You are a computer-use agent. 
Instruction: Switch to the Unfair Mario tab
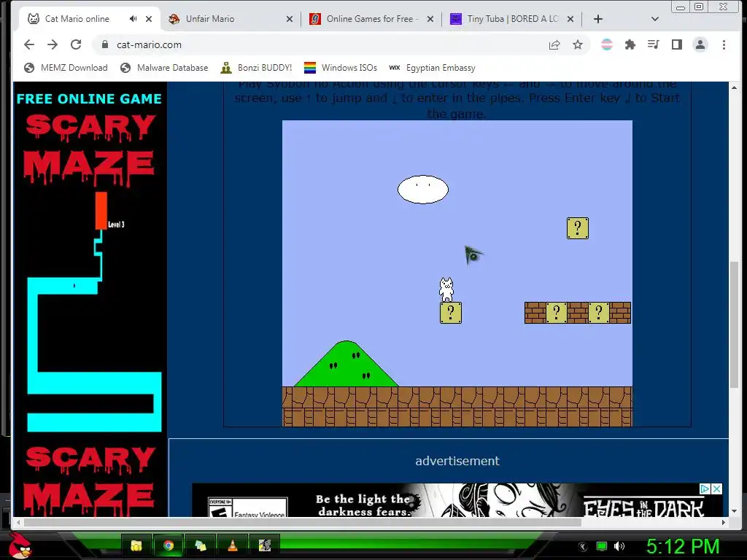click(209, 19)
